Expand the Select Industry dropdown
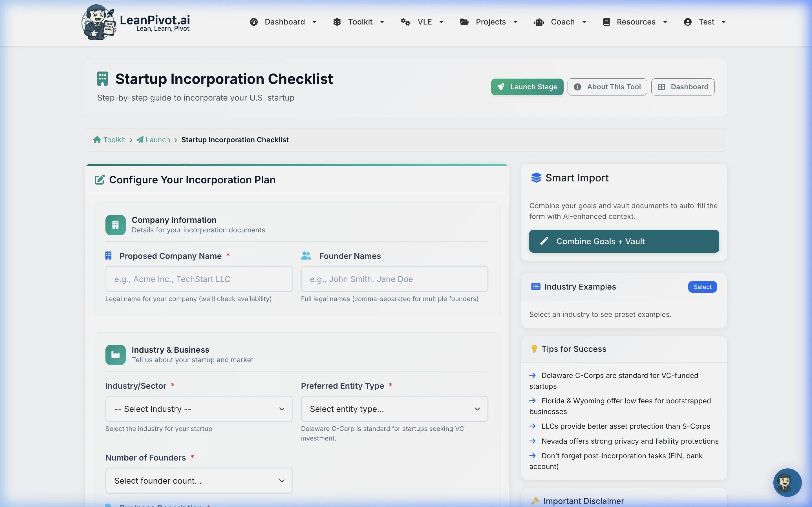Screen dimensions: 812x507 tap(199, 409)
